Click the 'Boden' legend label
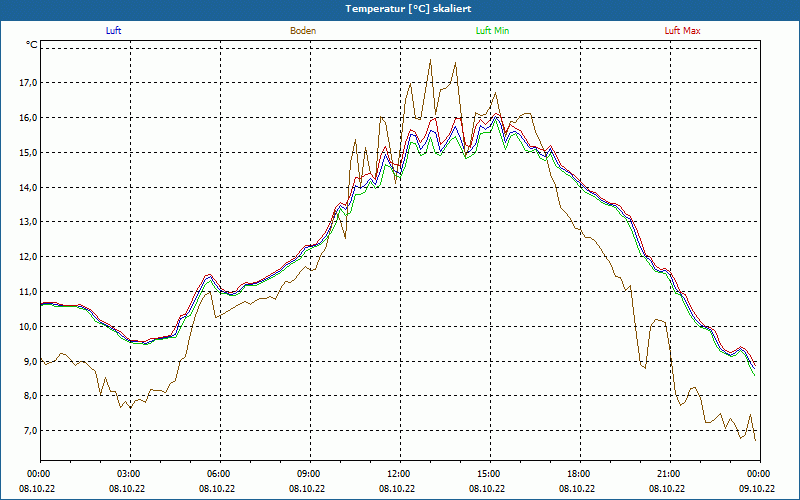Image resolution: width=800 pixels, height=500 pixels. tap(303, 31)
